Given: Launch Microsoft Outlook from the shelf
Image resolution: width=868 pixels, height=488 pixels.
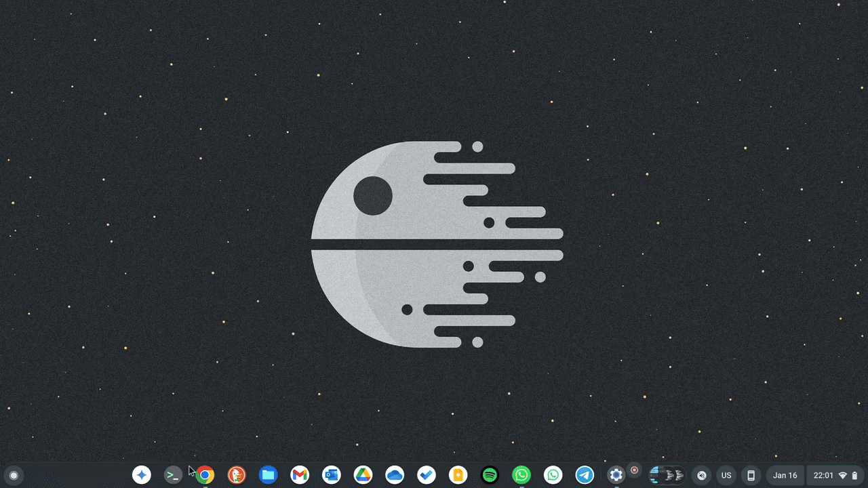Looking at the screenshot, I should (x=332, y=475).
